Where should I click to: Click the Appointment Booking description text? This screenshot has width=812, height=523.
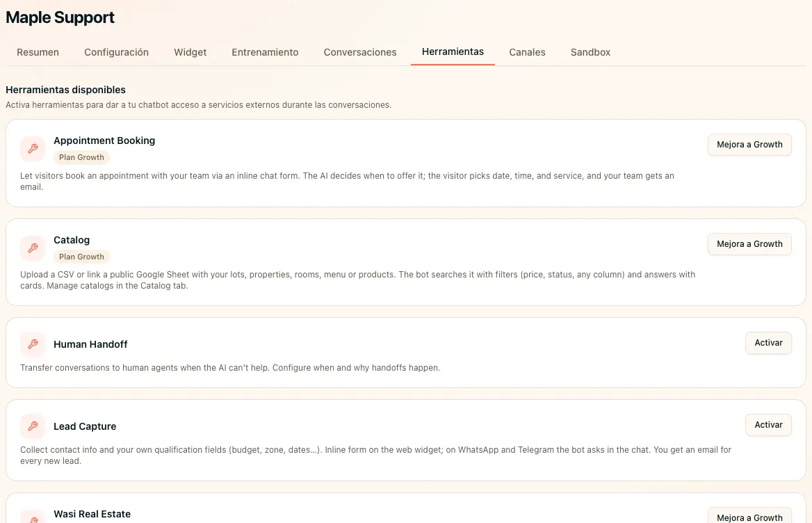[x=347, y=182]
